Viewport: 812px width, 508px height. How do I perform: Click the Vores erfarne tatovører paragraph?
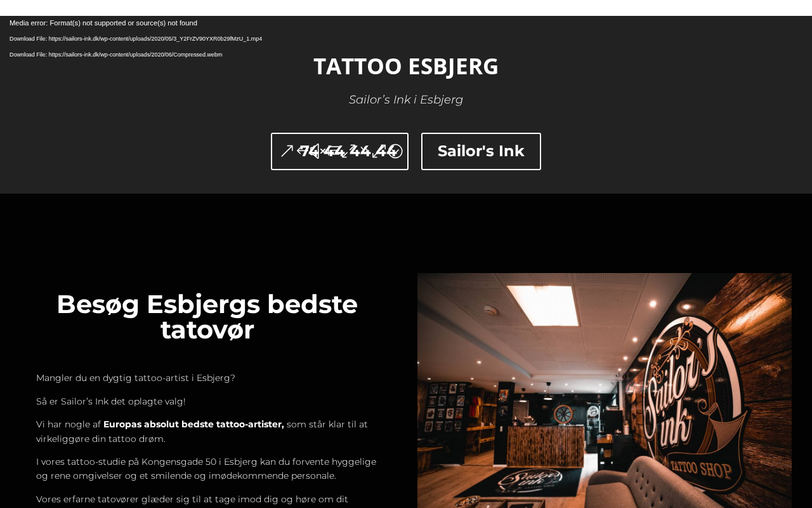click(192, 500)
